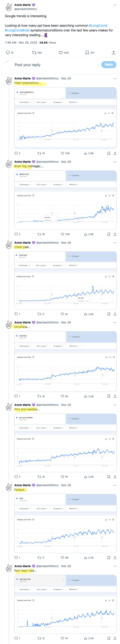Share the main Google trends tweet

(113, 53)
